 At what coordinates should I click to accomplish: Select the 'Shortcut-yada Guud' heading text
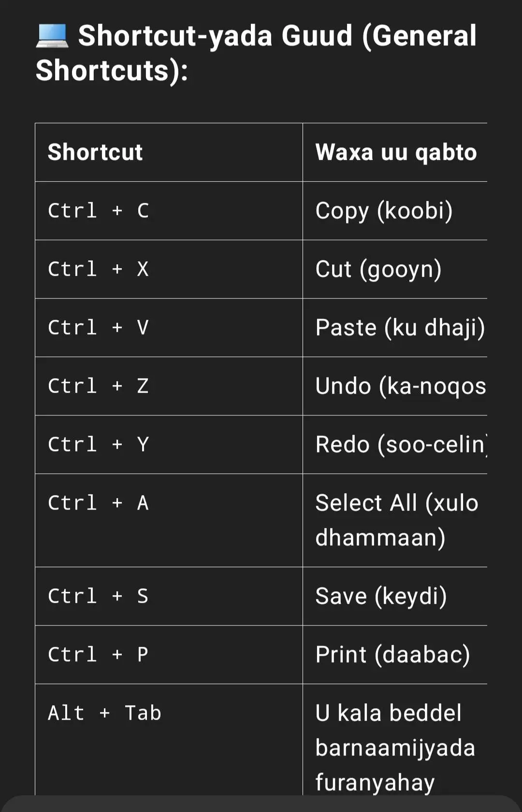215,36
